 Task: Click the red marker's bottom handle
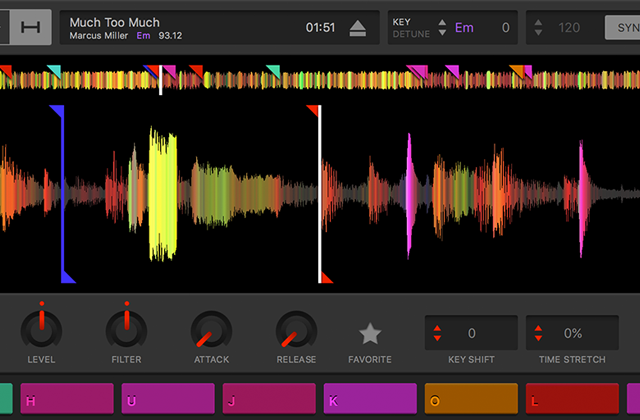click(x=326, y=278)
